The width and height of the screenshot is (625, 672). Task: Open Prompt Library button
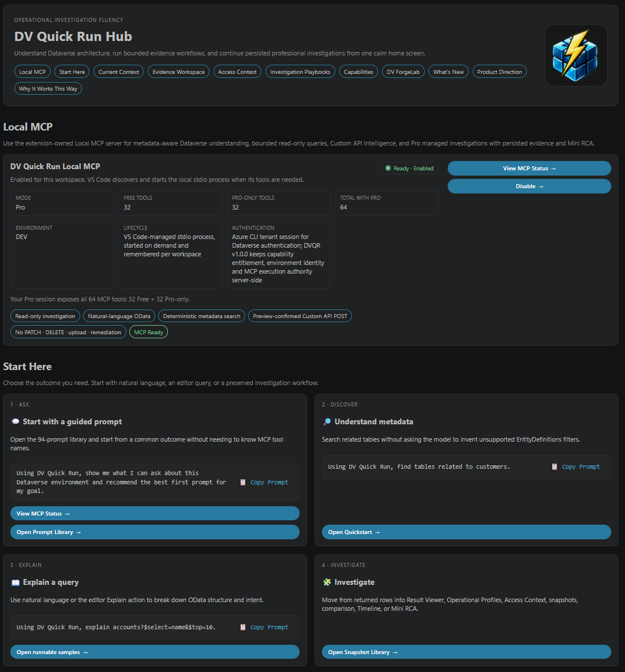[x=155, y=532]
